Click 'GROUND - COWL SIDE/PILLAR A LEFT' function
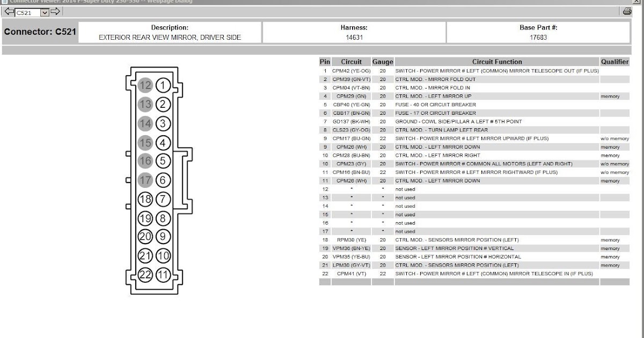644x338 pixels. (x=458, y=122)
